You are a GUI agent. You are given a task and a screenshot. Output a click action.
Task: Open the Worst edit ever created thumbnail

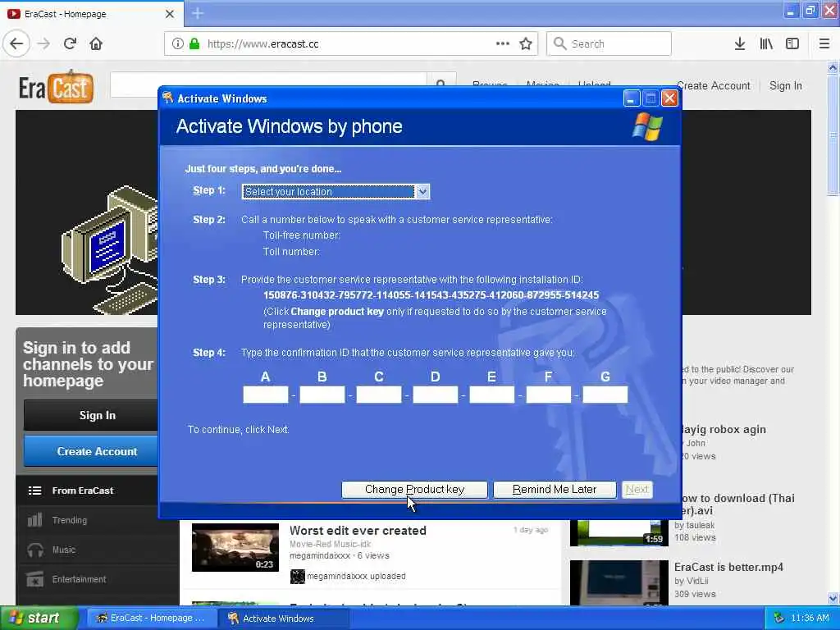pyautogui.click(x=235, y=547)
